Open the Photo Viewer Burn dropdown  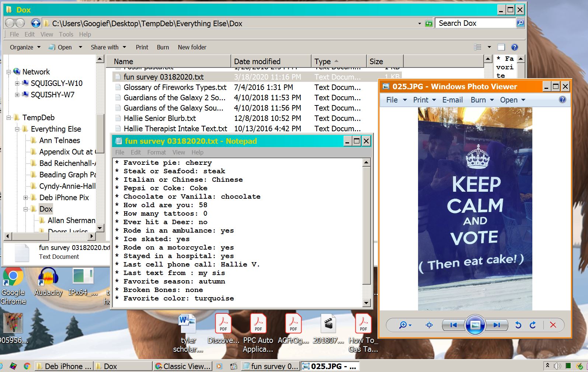coord(482,100)
